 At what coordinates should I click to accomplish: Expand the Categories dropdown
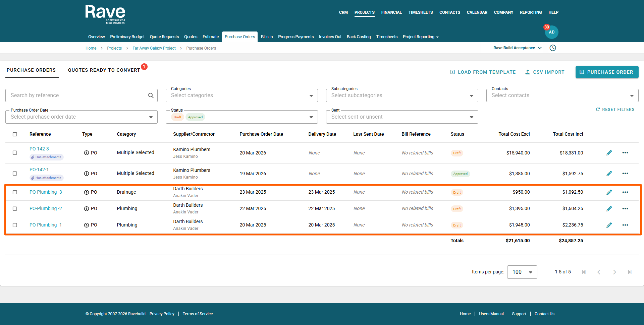click(x=311, y=96)
